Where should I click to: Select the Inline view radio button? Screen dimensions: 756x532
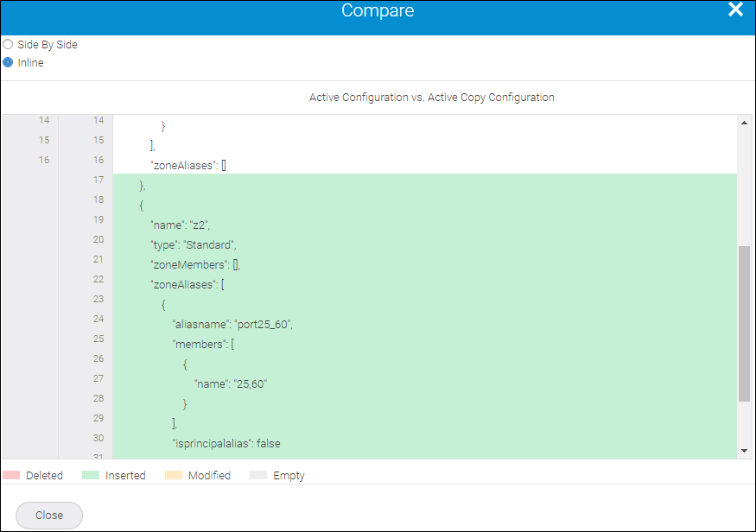[8, 63]
